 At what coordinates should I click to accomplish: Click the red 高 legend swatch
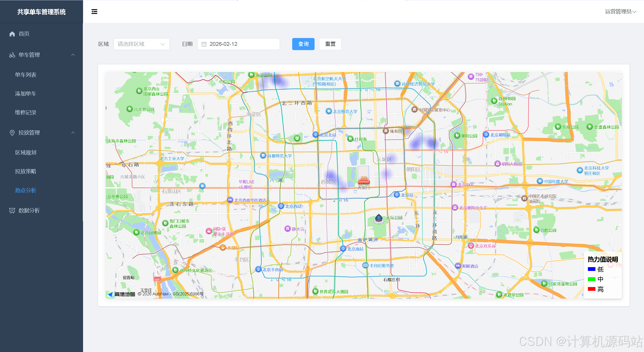coord(591,289)
